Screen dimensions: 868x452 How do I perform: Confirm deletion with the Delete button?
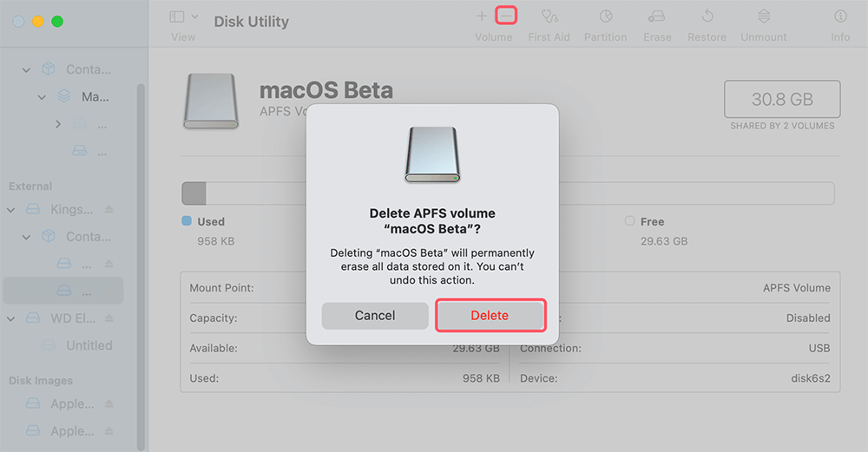click(x=490, y=315)
